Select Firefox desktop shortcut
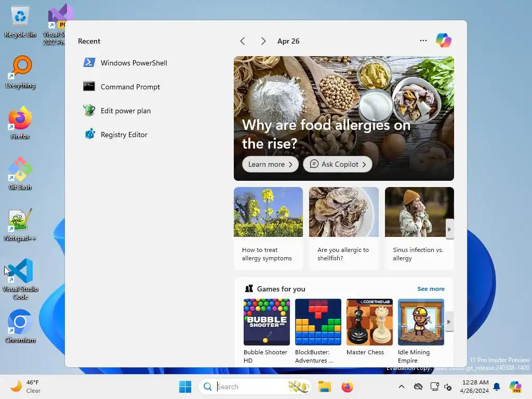The height and width of the screenshot is (399, 532). click(20, 123)
